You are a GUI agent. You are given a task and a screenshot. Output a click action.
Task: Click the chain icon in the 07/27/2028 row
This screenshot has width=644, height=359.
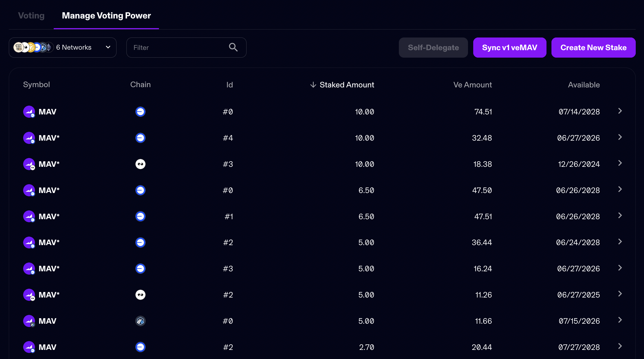(x=140, y=347)
